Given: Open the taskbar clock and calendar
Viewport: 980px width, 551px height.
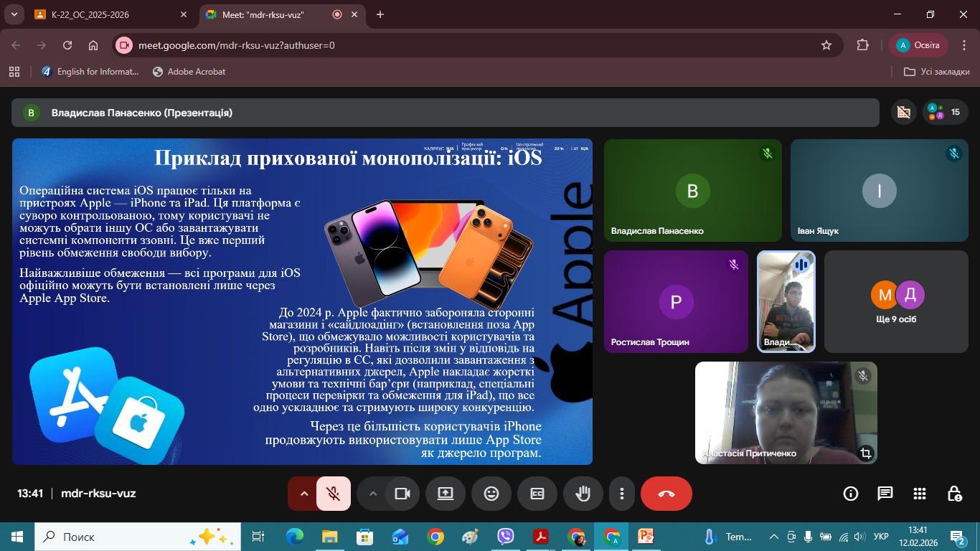Looking at the screenshot, I should click(x=918, y=537).
